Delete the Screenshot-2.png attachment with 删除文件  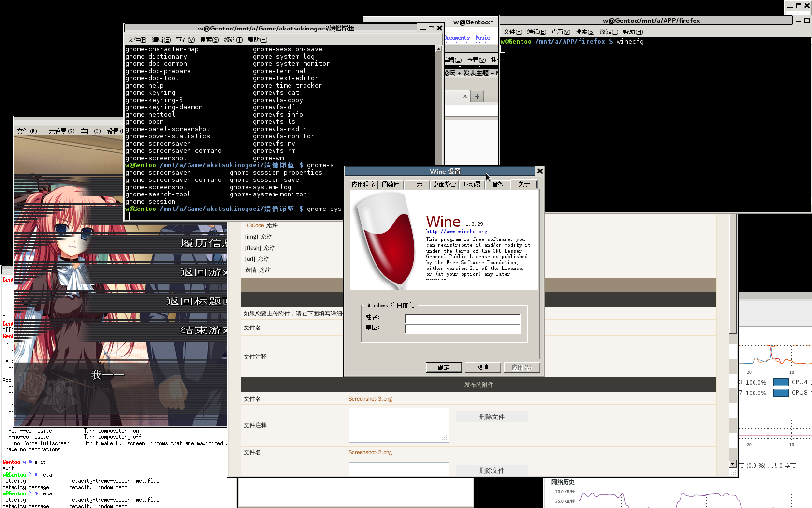click(x=492, y=470)
